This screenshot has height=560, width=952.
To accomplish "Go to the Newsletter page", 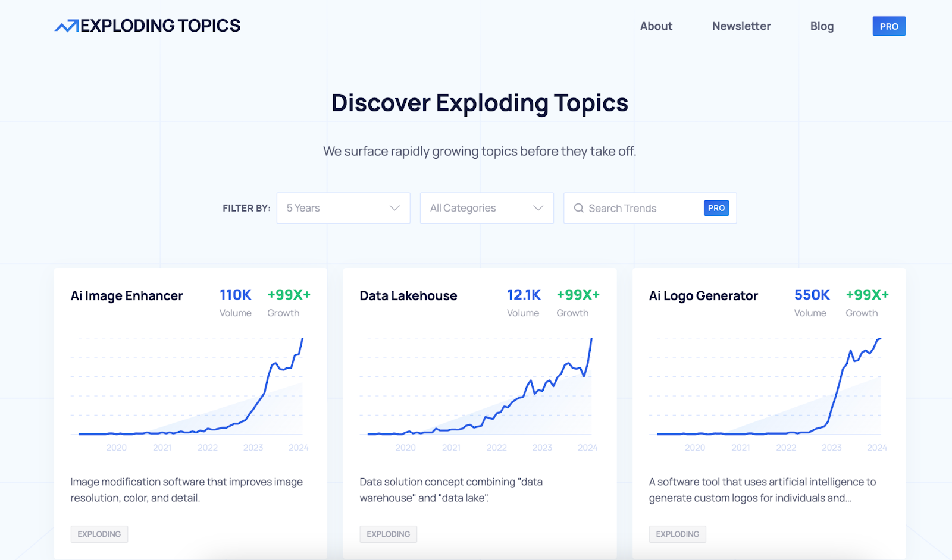I will click(x=741, y=26).
